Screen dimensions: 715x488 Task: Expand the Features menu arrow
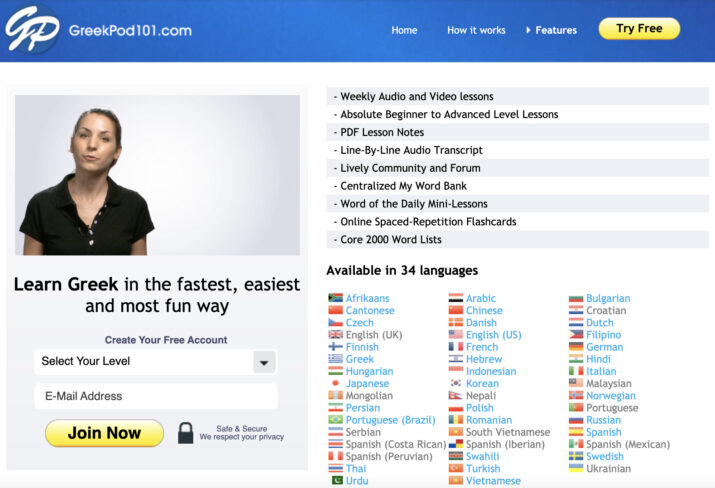[528, 30]
